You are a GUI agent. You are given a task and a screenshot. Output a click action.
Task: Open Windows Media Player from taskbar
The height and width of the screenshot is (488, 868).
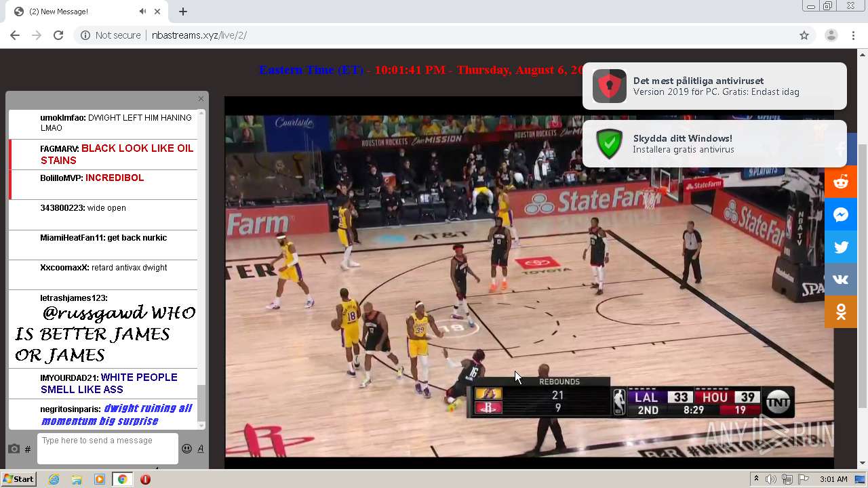[100, 479]
